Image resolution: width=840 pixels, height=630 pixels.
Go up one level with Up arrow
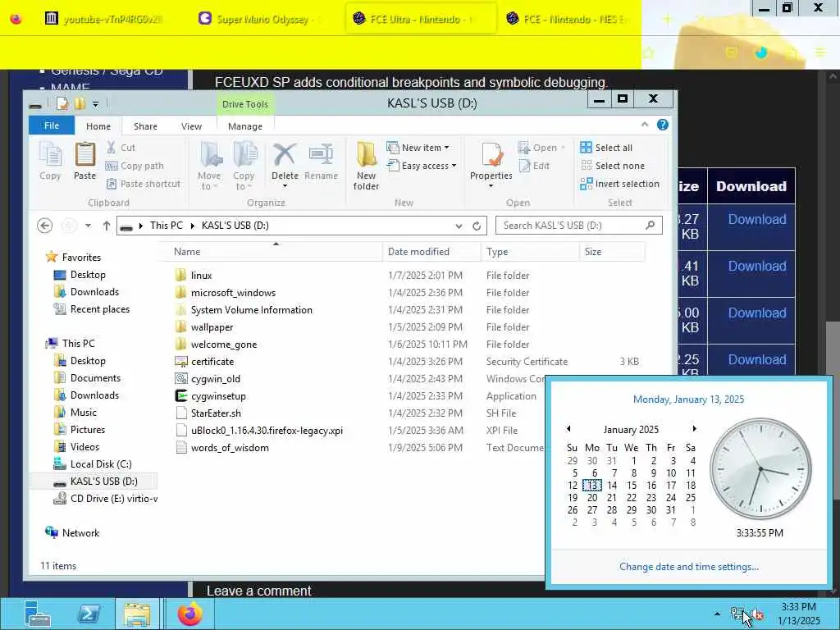106,226
